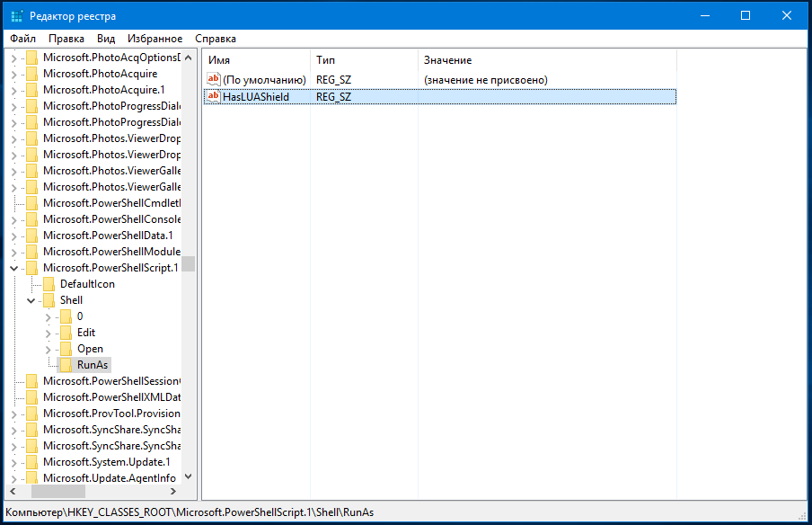Open the Файл menu
Screen dimensions: 812x525
22,39
